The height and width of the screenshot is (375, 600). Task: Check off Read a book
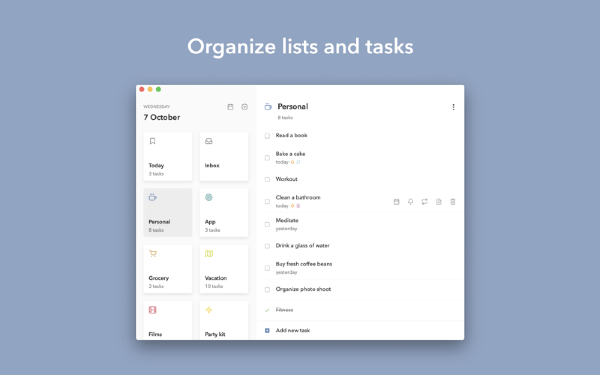pos(267,136)
